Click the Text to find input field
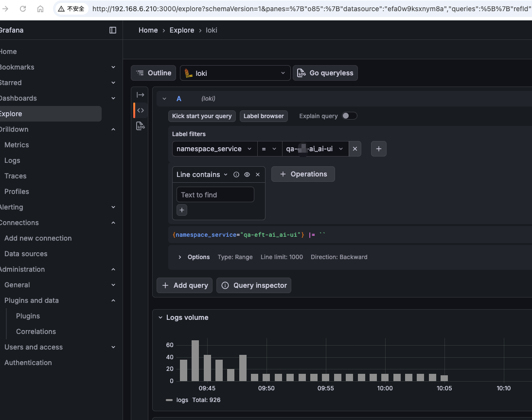 coord(215,195)
